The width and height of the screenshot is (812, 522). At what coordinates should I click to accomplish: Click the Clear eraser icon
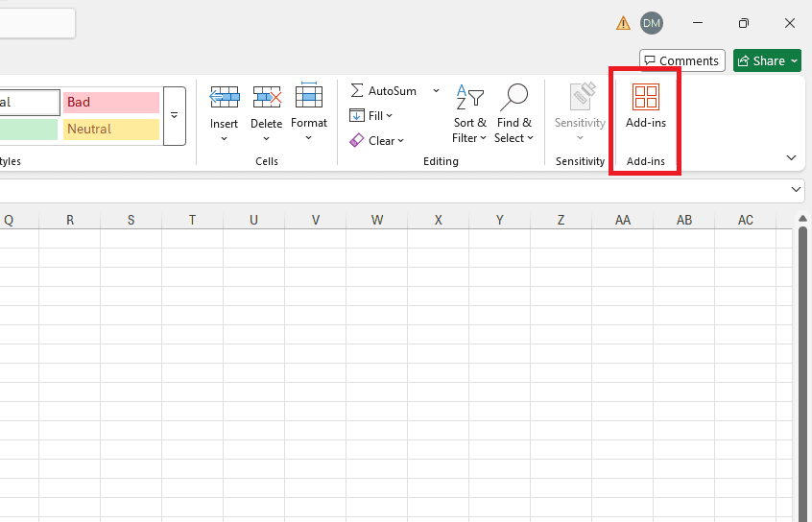point(357,140)
